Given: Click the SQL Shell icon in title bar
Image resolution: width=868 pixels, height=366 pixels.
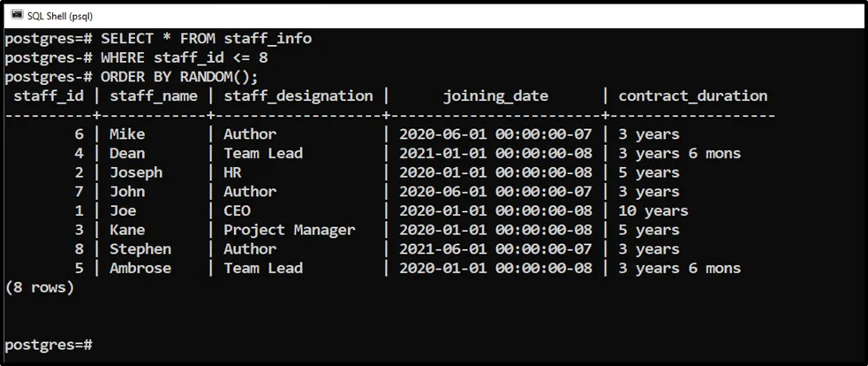Looking at the screenshot, I should (16, 15).
